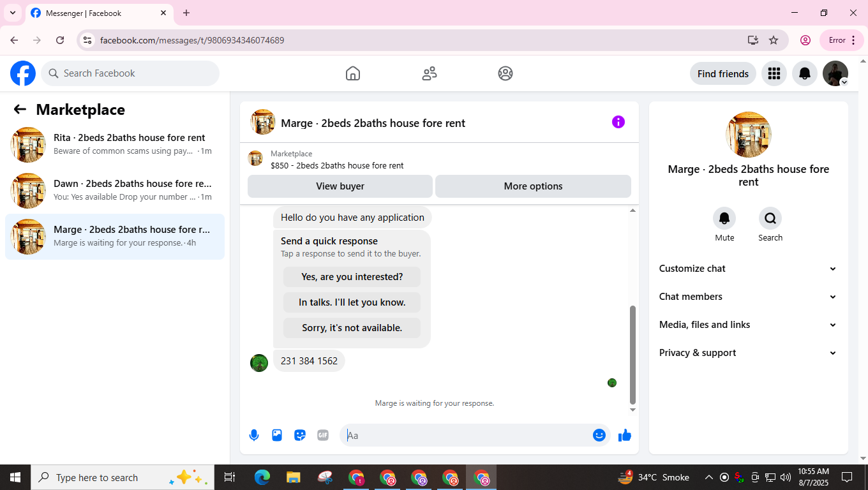
Task: Click the browser address bar URL
Action: (x=192, y=40)
